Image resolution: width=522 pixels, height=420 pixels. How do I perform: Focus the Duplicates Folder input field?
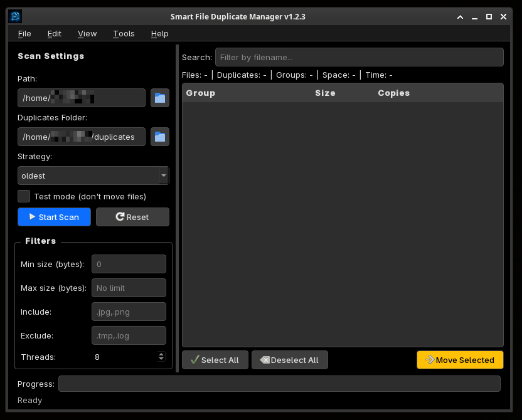tap(82, 137)
